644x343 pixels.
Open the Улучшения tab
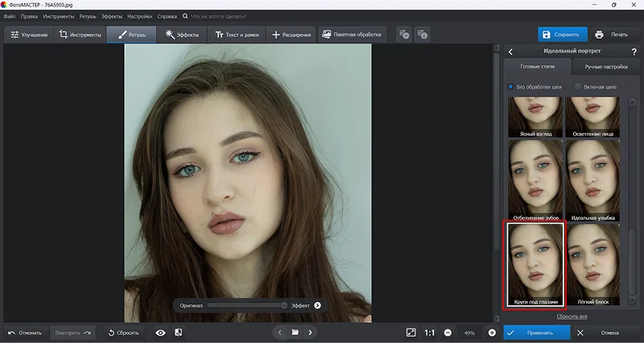[29, 35]
